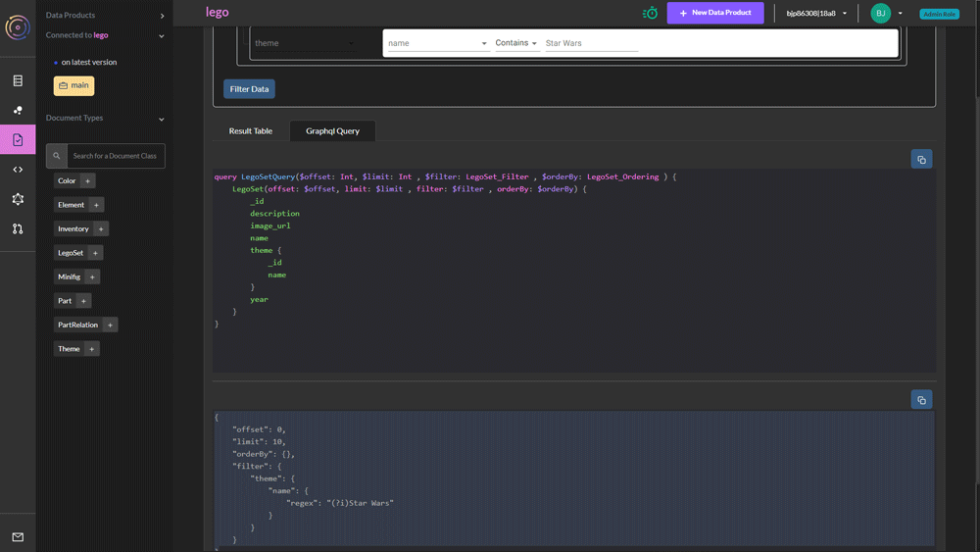The height and width of the screenshot is (552, 980).
Task: Add a new Inventory document
Action: (101, 228)
